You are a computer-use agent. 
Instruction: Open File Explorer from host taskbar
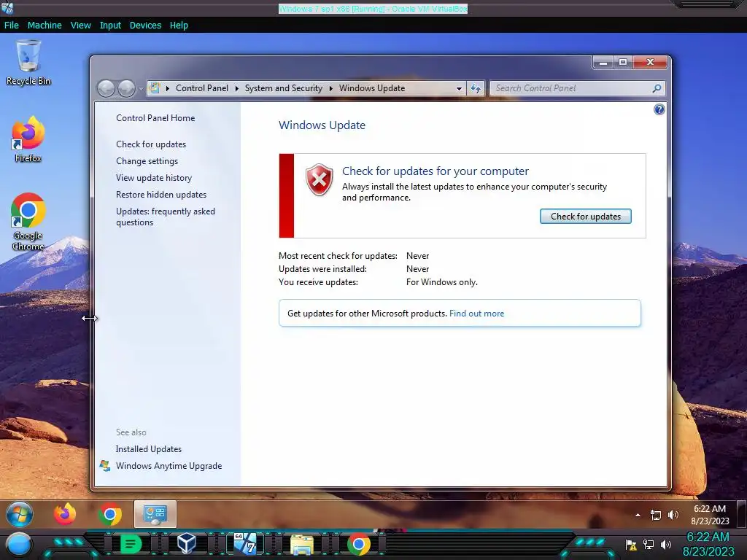click(302, 544)
